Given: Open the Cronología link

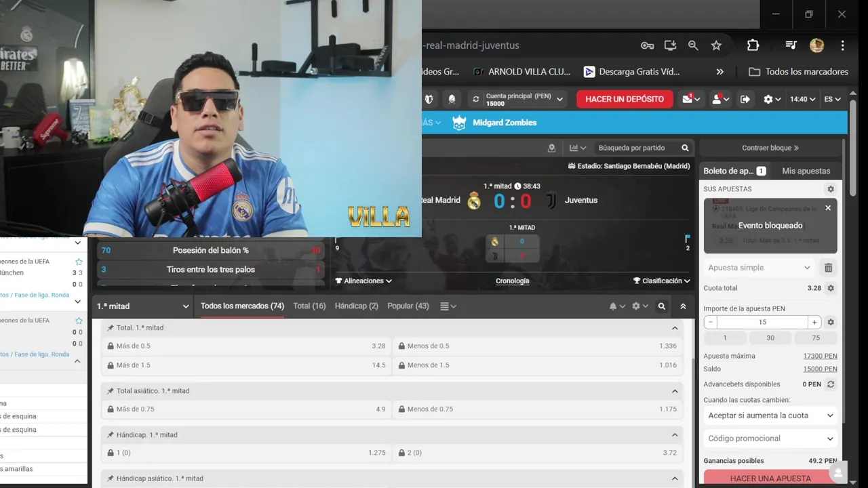Looking at the screenshot, I should pyautogui.click(x=513, y=281).
